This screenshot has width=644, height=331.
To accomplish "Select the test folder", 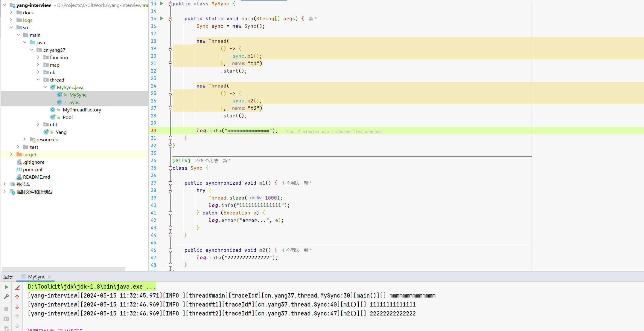I will click(x=34, y=147).
